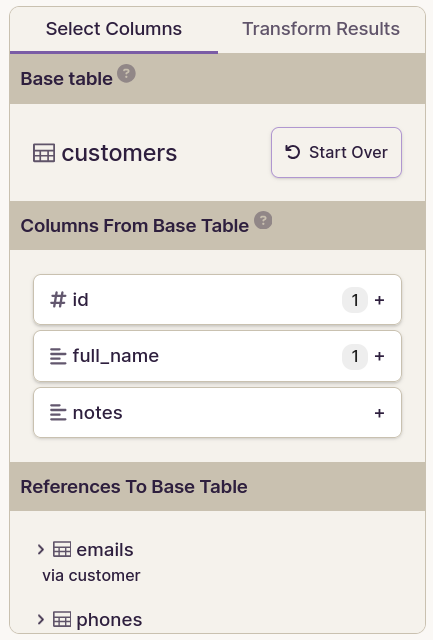Click the plus icon on the notes column

tap(380, 413)
